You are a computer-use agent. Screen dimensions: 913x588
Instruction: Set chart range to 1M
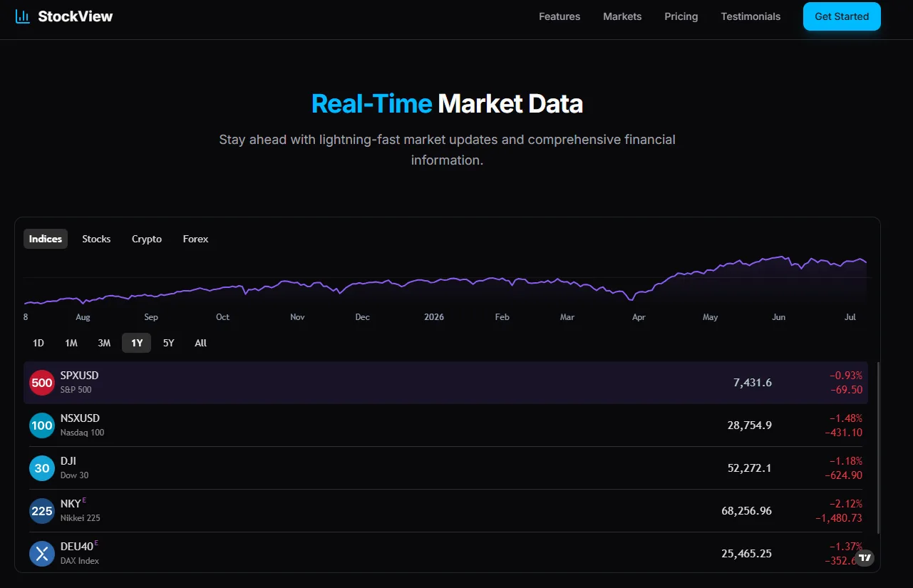[71, 343]
